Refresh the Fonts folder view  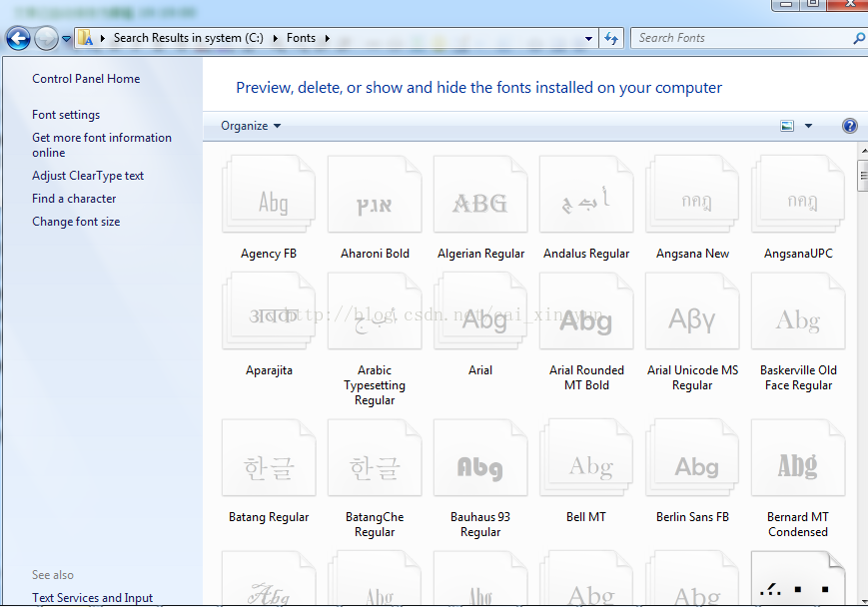coord(611,38)
